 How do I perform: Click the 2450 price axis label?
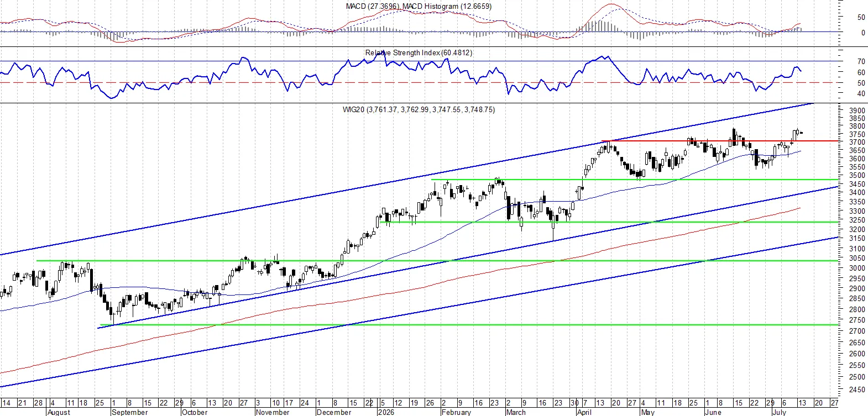[x=857, y=389]
